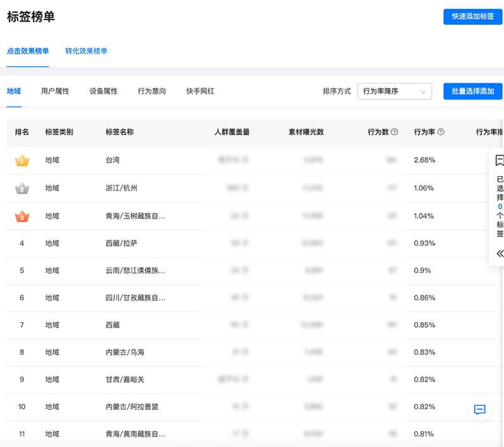Select the 浙江/杭州 tag row
Screen dimensions: 504x447
click(x=122, y=189)
